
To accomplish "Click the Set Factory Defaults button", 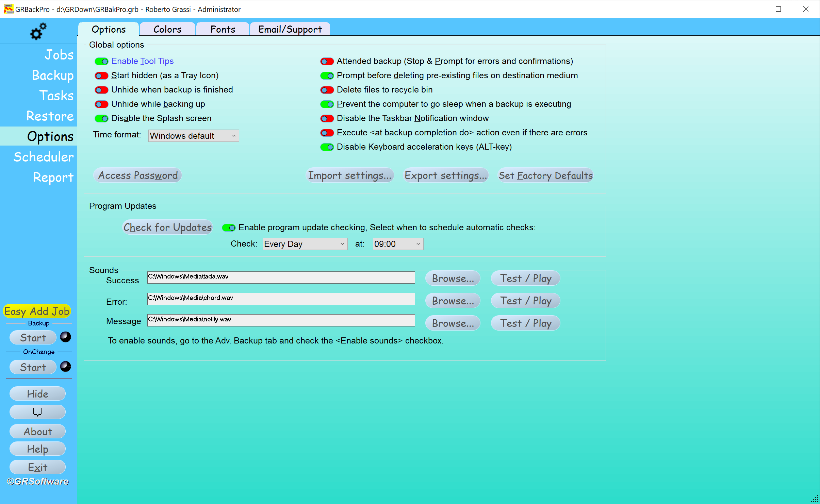I will point(545,175).
